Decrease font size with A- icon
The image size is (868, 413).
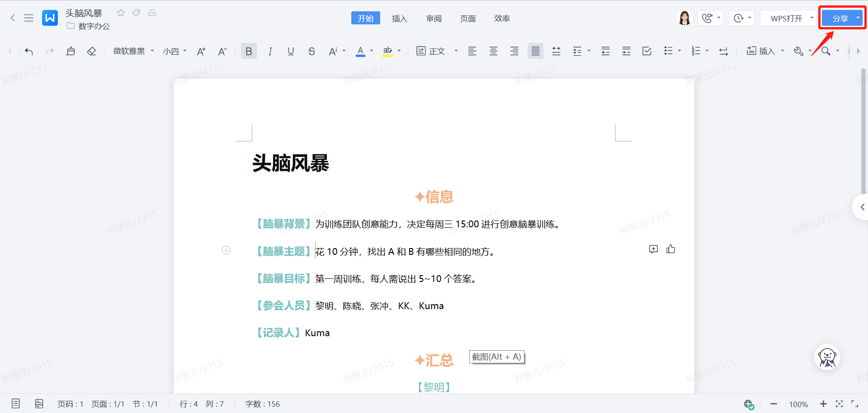click(x=222, y=51)
